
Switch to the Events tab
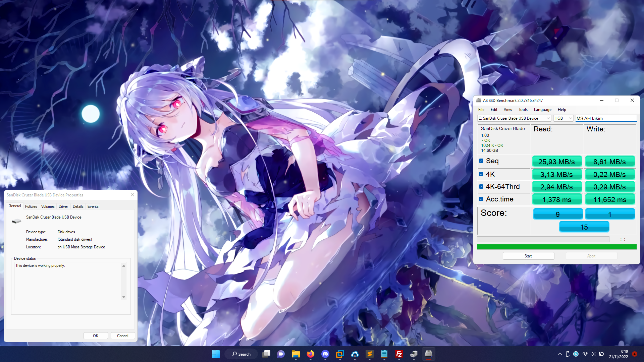pyautogui.click(x=93, y=206)
